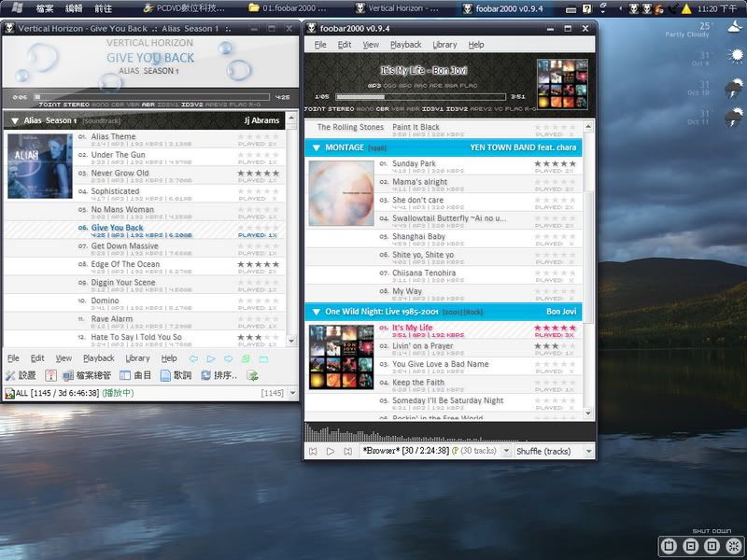
Task: Click the thunderstorm weather icon for Oct 10
Action: click(x=734, y=88)
